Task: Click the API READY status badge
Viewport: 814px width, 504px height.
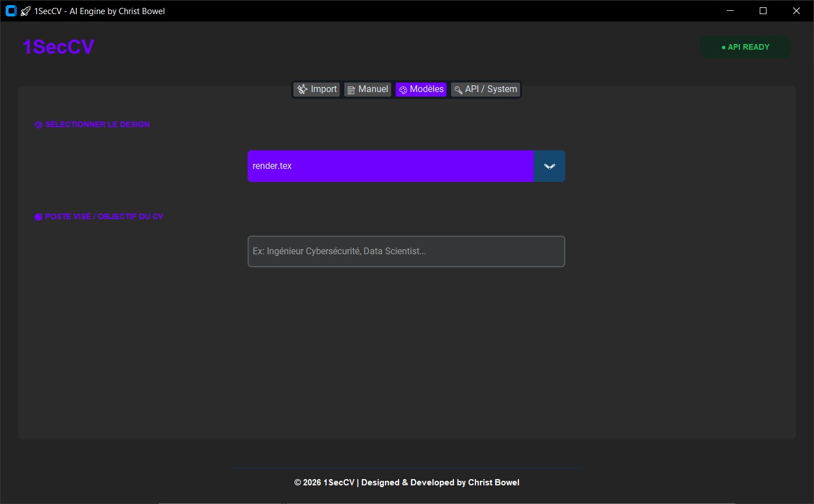Action: (x=745, y=47)
